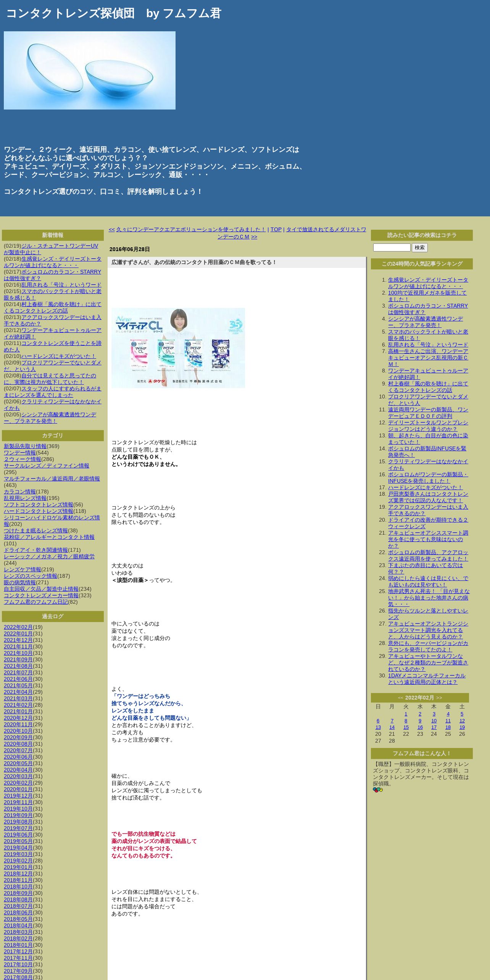This screenshot has width=490, height=980.
Task: Open new post 乱用される「号泣」というワード
Action: click(x=61, y=285)
